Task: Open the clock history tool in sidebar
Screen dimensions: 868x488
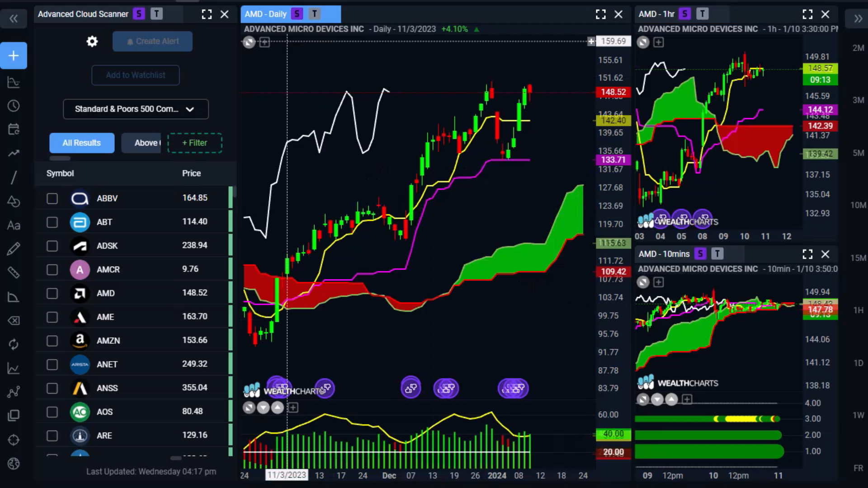Action: coord(14,106)
